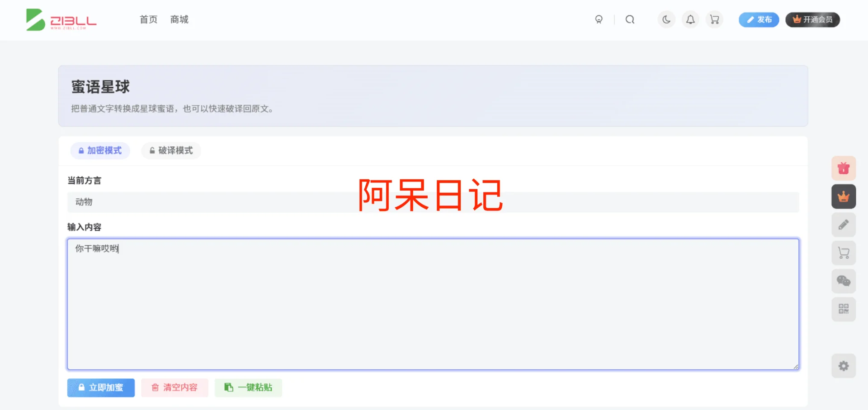Switch to 破译模式 mode
This screenshot has height=410, width=868.
[171, 150]
